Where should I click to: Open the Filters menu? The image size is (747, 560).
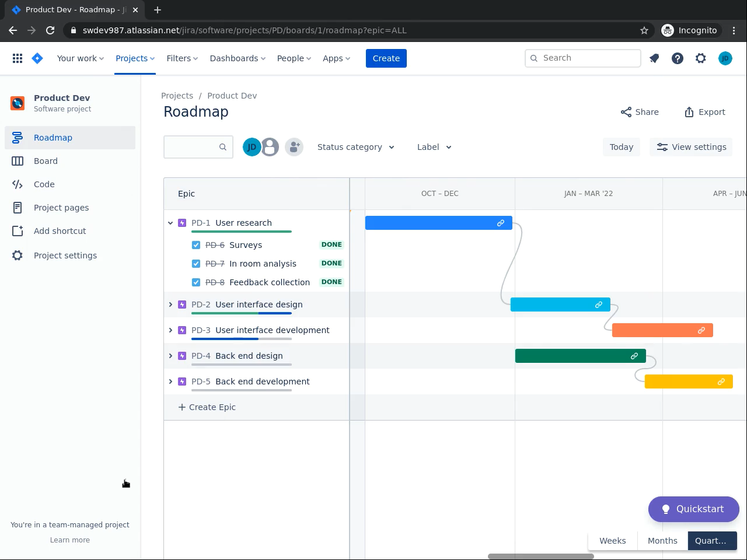(x=182, y=58)
